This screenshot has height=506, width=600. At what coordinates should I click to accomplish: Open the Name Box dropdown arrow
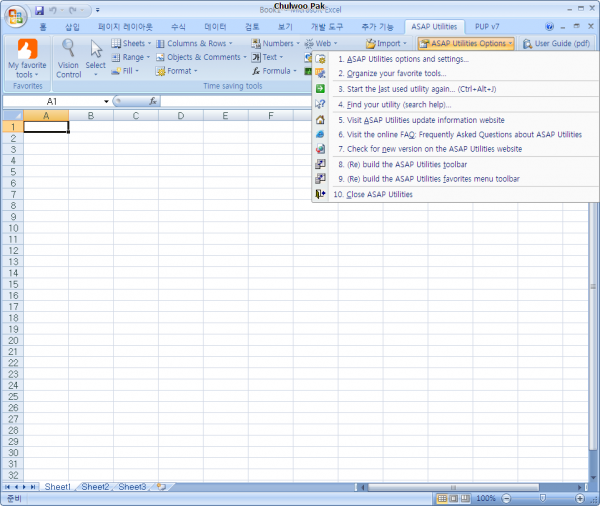pos(106,101)
